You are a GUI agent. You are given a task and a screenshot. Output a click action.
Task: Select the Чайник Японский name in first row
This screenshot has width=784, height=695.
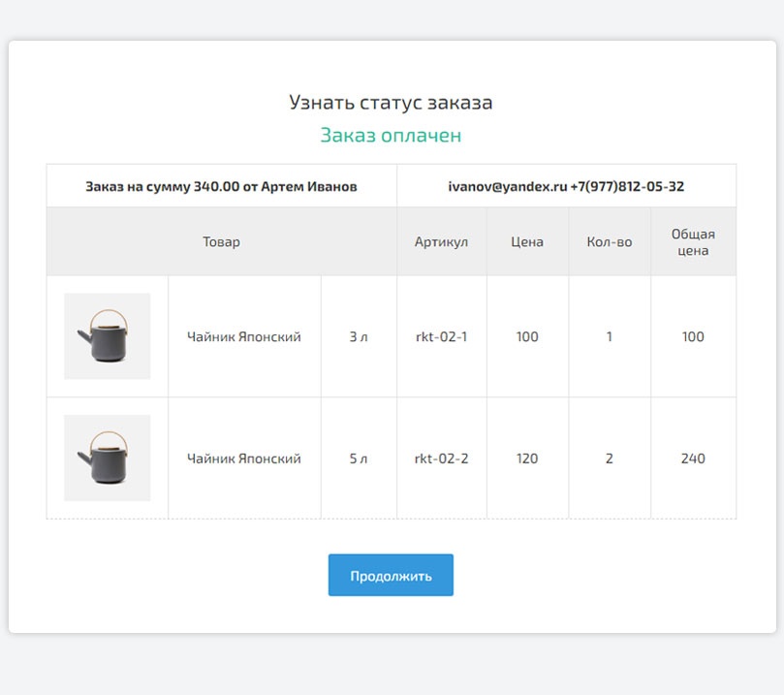tap(243, 337)
